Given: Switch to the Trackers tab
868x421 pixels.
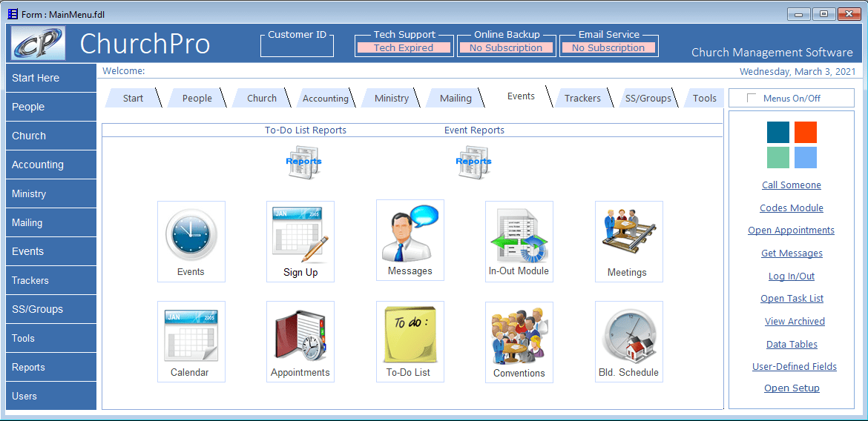Looking at the screenshot, I should [582, 98].
